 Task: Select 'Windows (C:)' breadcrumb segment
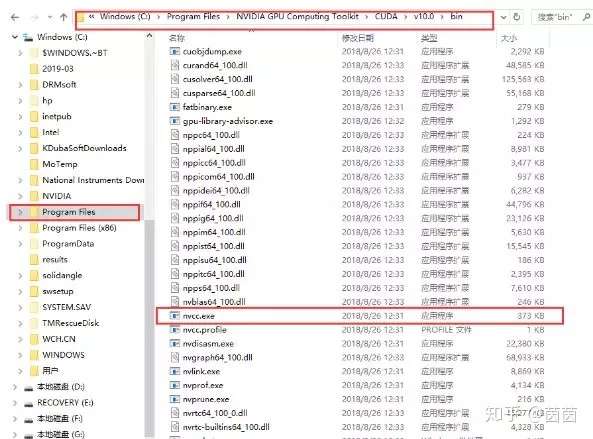125,17
